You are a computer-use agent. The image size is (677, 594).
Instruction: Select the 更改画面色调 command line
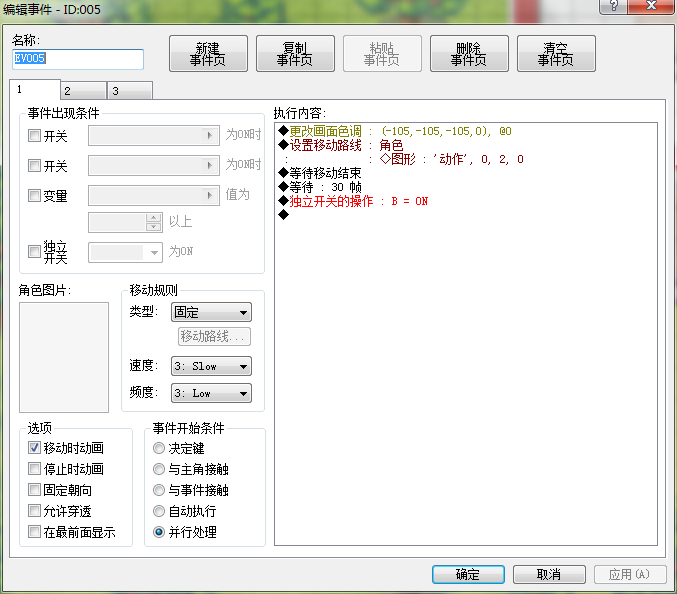(x=395, y=131)
